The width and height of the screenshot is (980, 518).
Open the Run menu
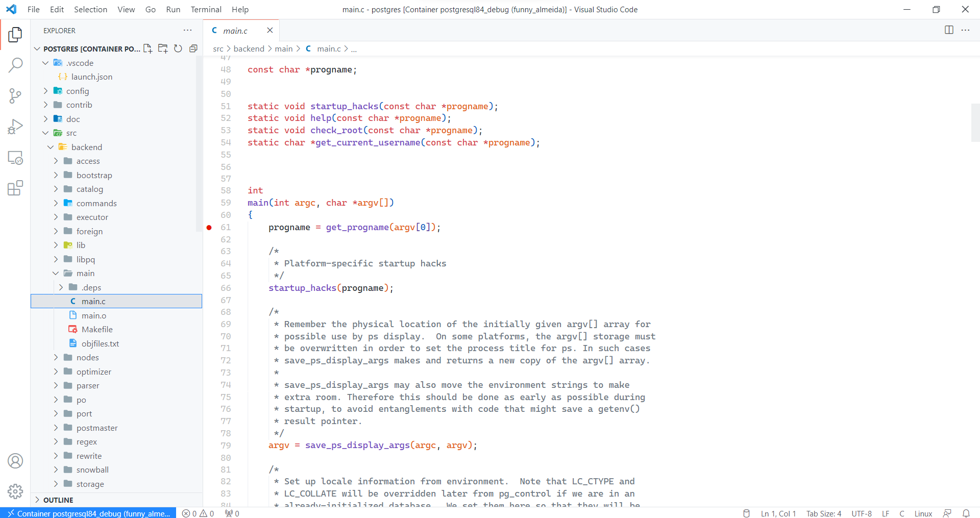(173, 9)
